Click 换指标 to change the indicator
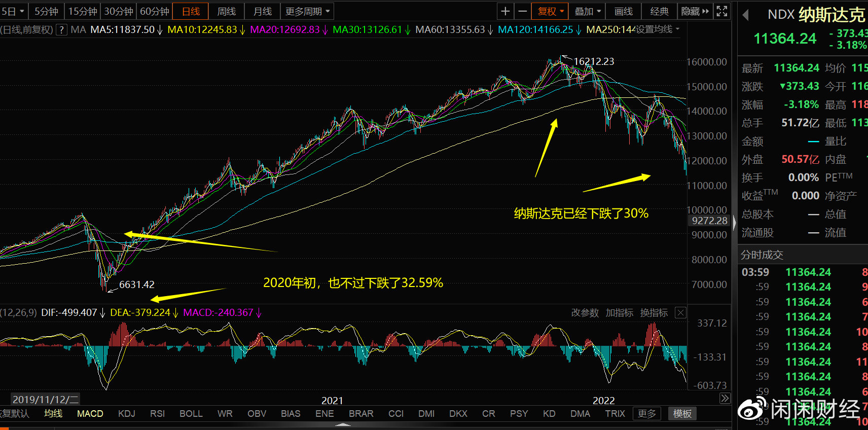Image resolution: width=868 pixels, height=430 pixels. 654,313
